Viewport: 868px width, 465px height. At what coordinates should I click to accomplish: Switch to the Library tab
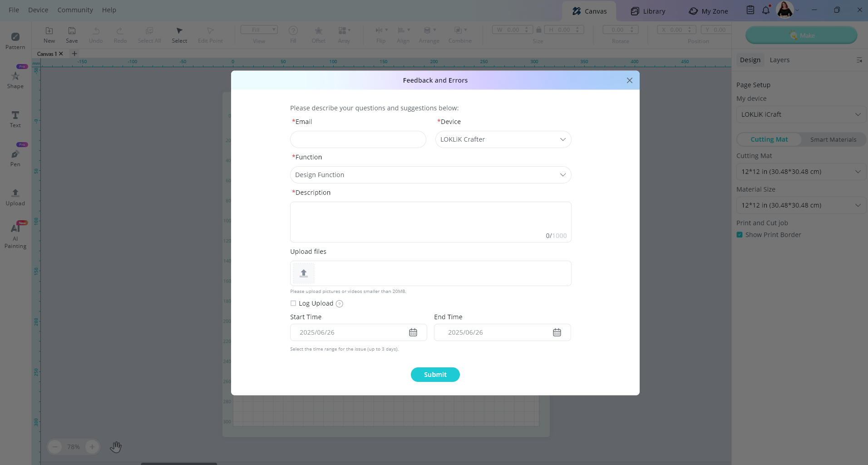[x=648, y=11]
